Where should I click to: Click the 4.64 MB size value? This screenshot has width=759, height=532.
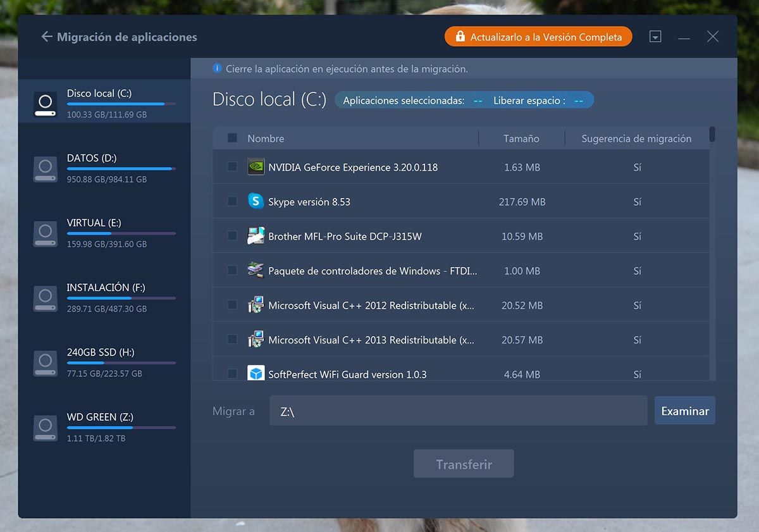(522, 374)
